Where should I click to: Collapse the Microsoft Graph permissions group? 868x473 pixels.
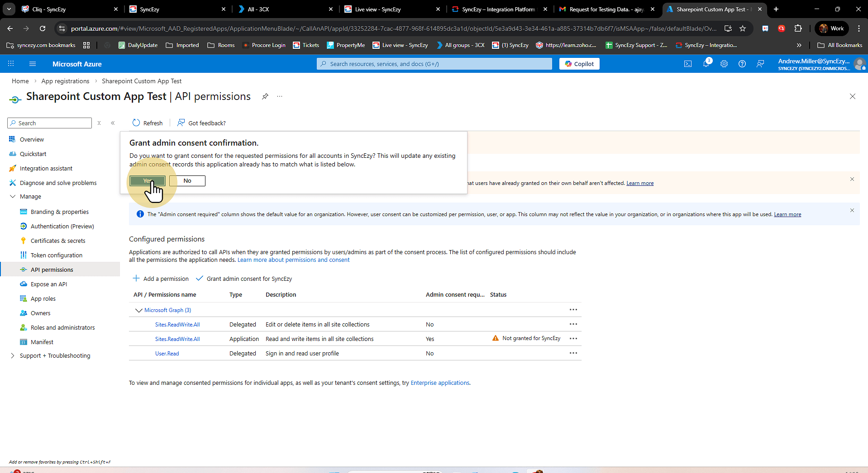[138, 310]
